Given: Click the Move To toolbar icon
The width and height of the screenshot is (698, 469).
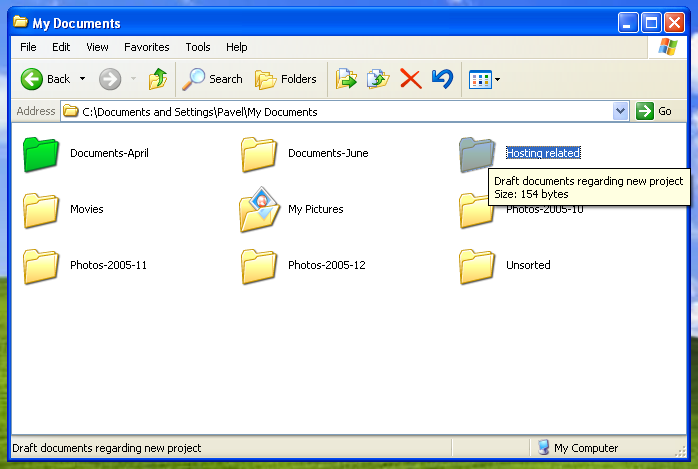Looking at the screenshot, I should click(x=346, y=79).
